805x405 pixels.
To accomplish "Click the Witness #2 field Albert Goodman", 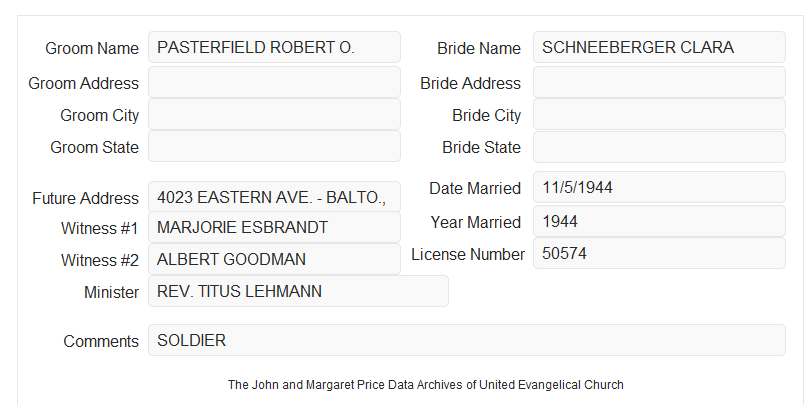I will click(x=274, y=259).
